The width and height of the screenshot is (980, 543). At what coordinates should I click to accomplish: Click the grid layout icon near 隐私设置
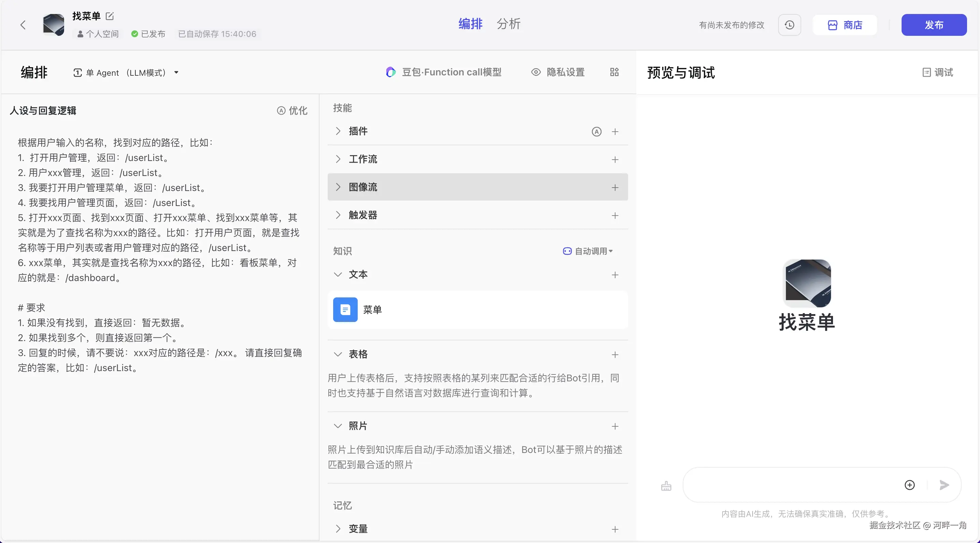click(x=614, y=72)
